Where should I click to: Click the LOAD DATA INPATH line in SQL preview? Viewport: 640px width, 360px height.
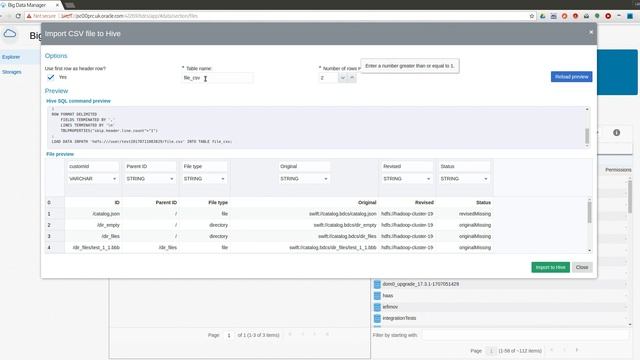142,142
